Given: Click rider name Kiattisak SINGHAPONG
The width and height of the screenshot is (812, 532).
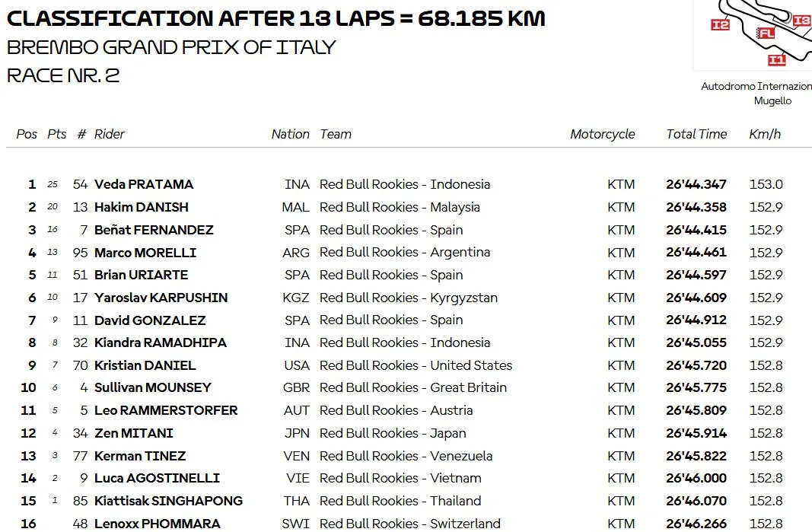Looking at the screenshot, I should coord(168,501).
